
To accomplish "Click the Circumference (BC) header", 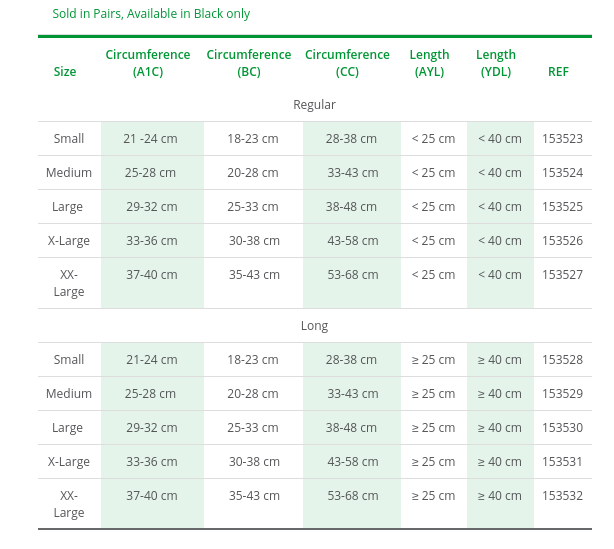I will [x=249, y=63].
